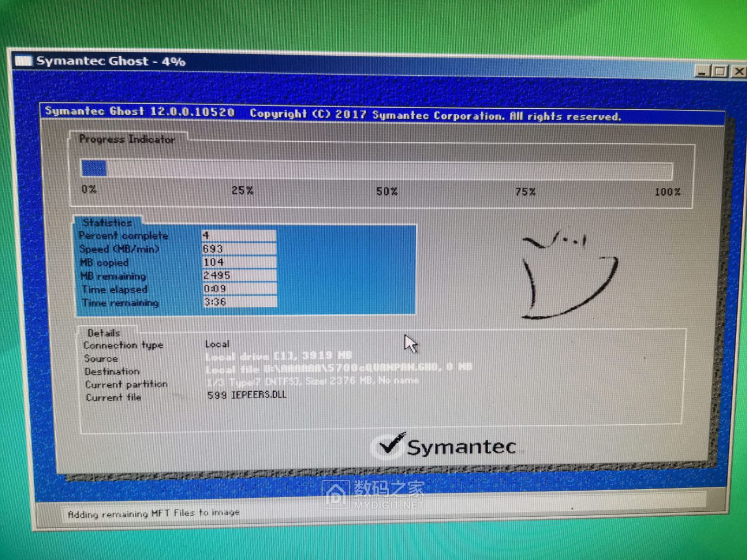Select the Time remaining value 3:36
This screenshot has height=560, width=747.
240,302
